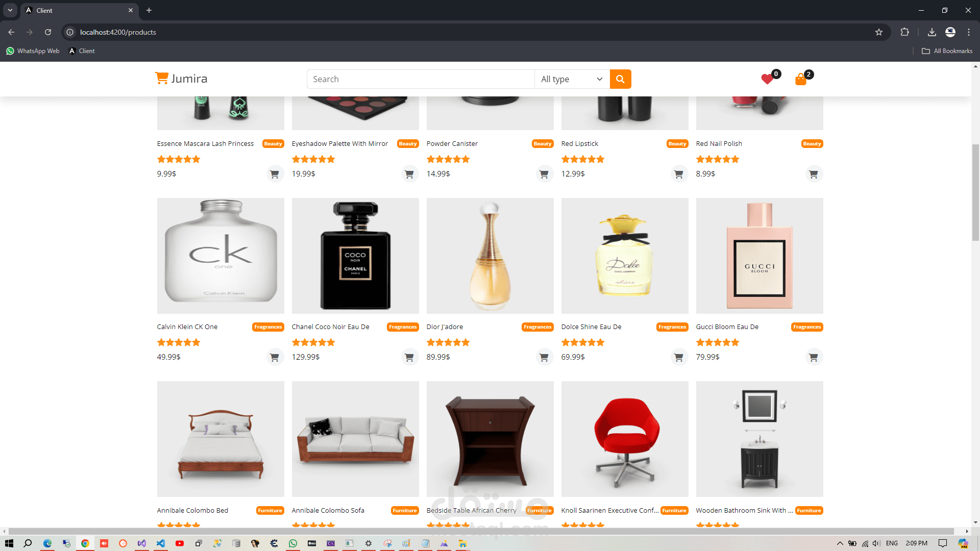Image resolution: width=980 pixels, height=551 pixels.
Task: Open the WhatsApp Web bookmark
Action: (33, 51)
